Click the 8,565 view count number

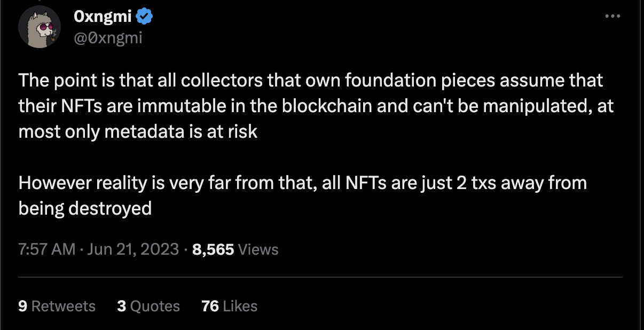213,249
